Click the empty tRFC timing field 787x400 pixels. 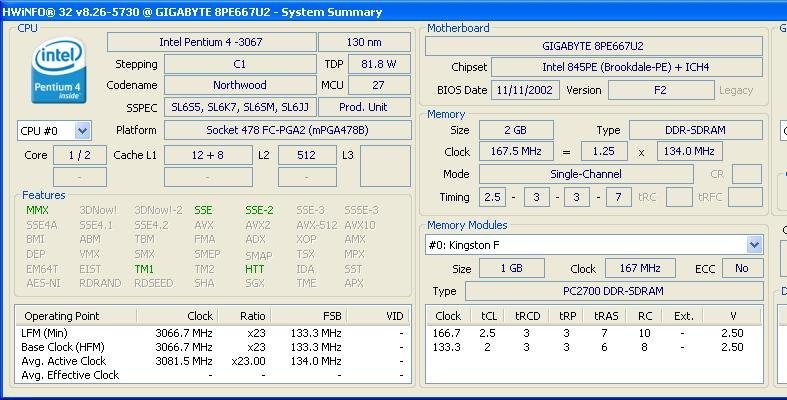pos(745,197)
